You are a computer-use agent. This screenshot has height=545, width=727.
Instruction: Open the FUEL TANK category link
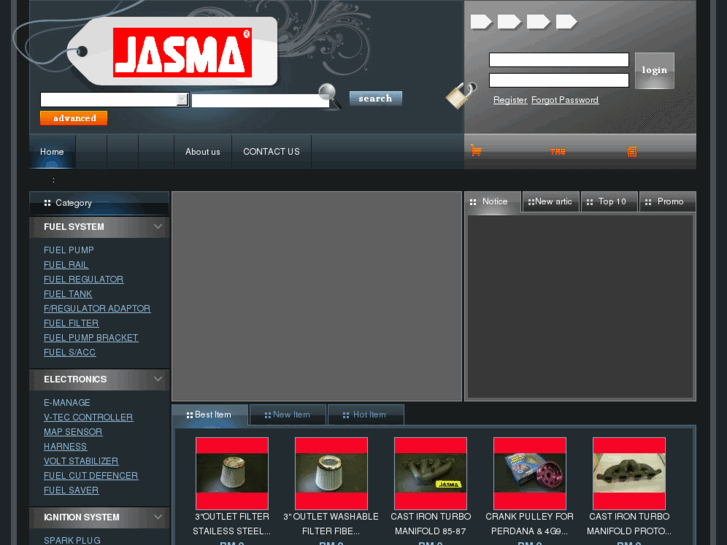click(x=68, y=294)
